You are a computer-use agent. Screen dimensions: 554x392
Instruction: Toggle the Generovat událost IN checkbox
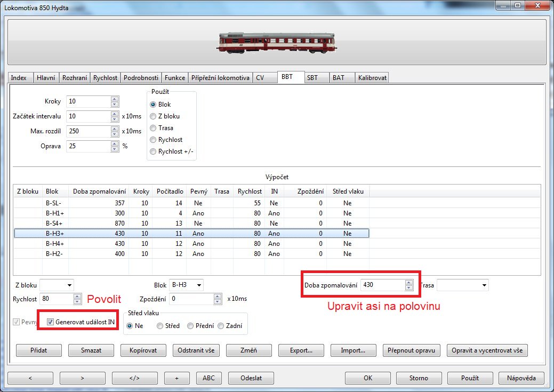[51, 322]
